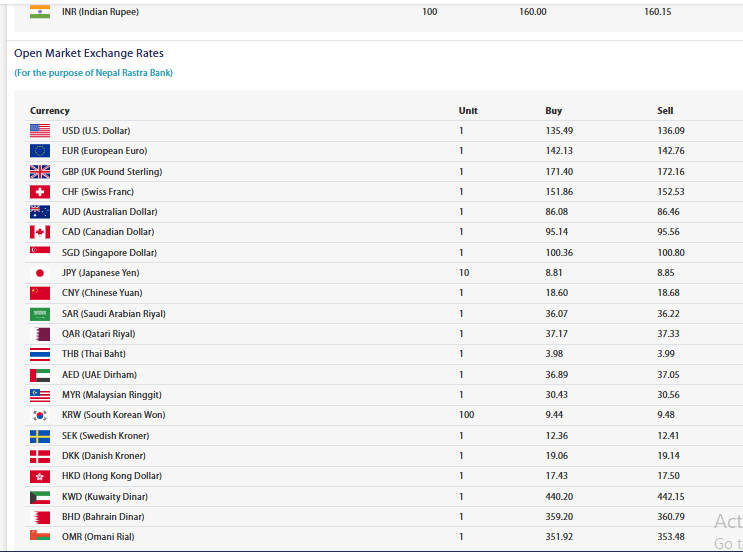Click the Canadian flag icon

tap(40, 232)
